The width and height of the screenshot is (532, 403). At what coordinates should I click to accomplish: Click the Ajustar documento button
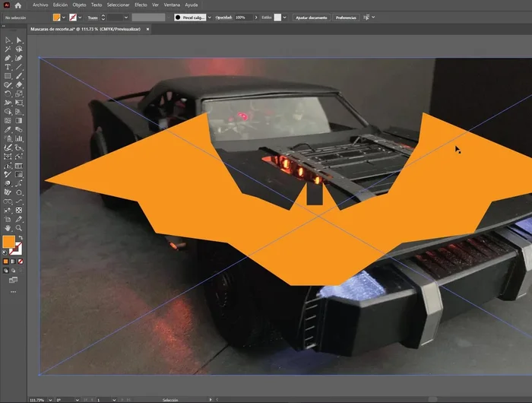(x=311, y=17)
